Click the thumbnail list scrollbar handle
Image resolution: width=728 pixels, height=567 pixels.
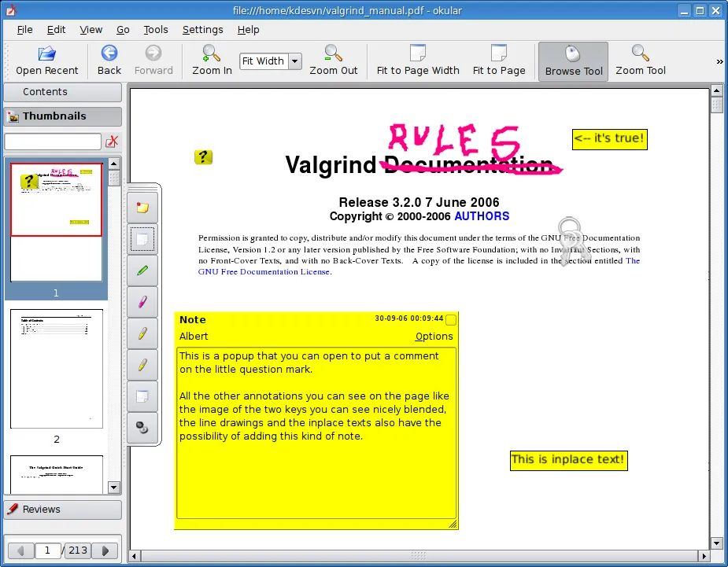(x=114, y=178)
